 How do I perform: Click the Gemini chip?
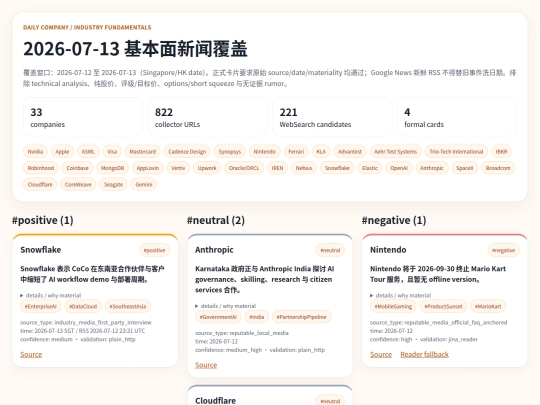(x=144, y=185)
